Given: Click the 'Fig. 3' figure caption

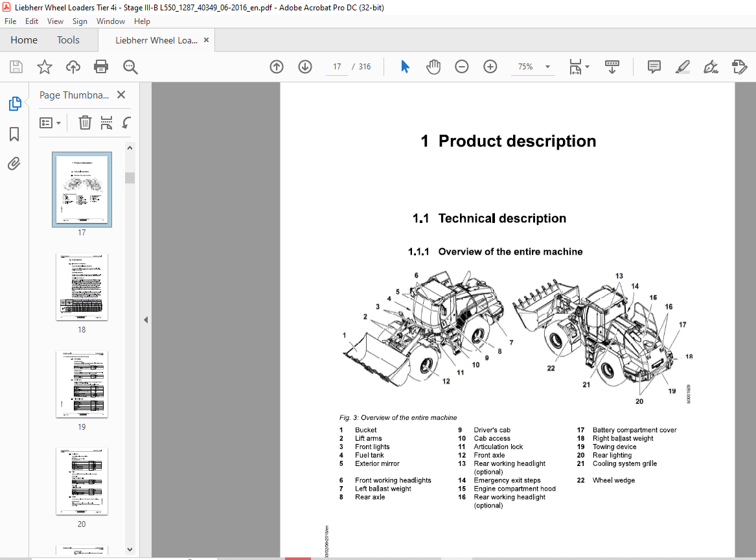Looking at the screenshot, I should (x=398, y=417).
